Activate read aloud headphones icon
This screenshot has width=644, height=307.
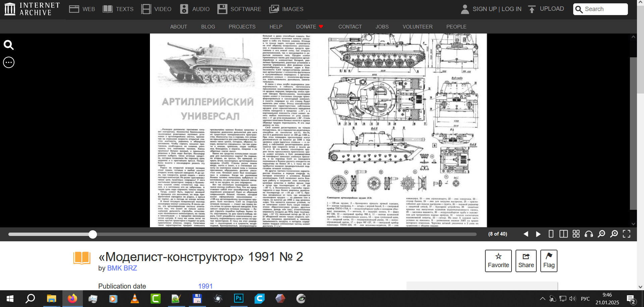(x=589, y=234)
